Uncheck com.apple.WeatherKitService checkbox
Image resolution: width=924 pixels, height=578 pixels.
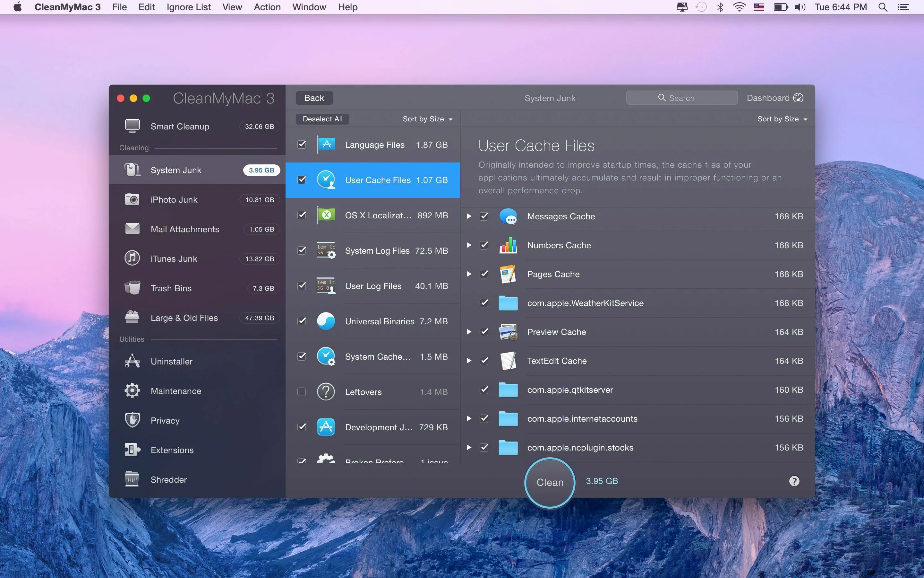(484, 303)
